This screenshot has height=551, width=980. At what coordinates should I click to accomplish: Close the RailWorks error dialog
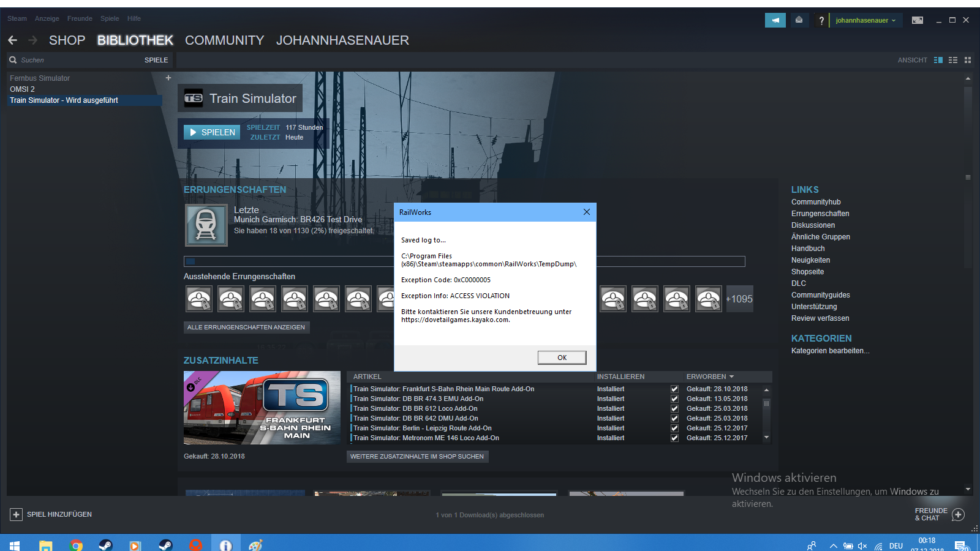coord(587,212)
